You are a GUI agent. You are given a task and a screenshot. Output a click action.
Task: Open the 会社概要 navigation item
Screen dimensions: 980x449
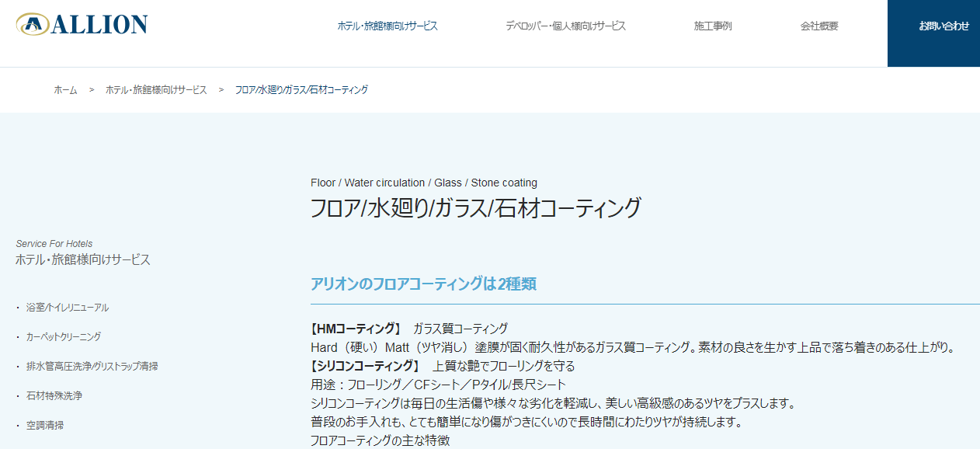tap(819, 26)
